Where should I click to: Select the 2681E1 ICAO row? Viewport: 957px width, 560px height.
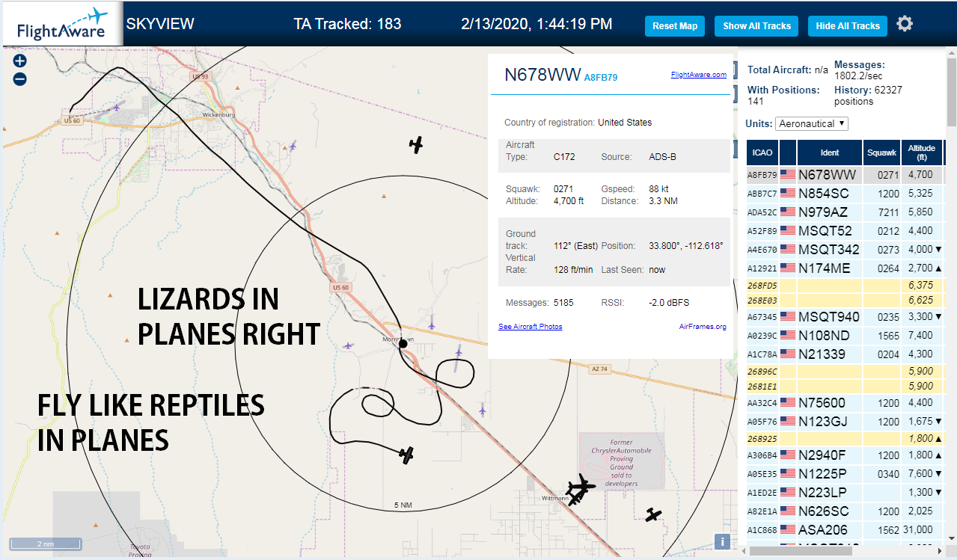coord(845,386)
